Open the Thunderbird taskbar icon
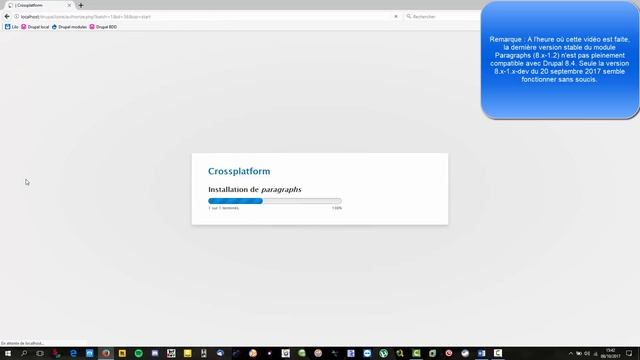 (x=220, y=353)
